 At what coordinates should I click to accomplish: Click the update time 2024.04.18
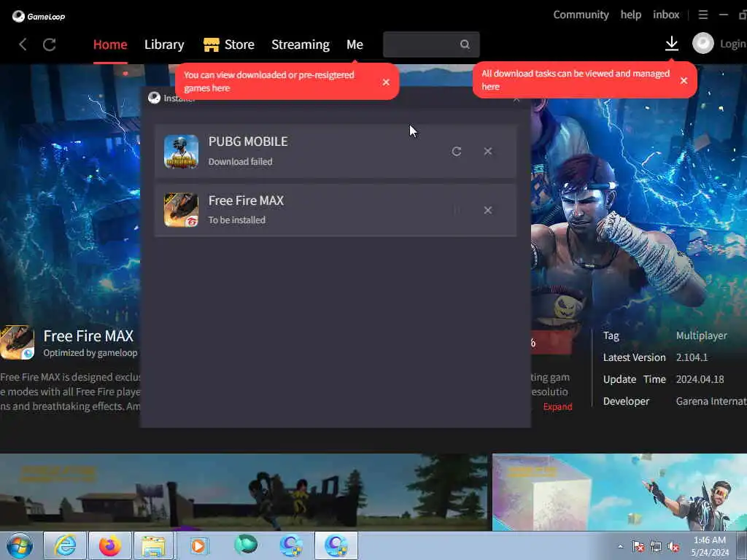pyautogui.click(x=700, y=379)
